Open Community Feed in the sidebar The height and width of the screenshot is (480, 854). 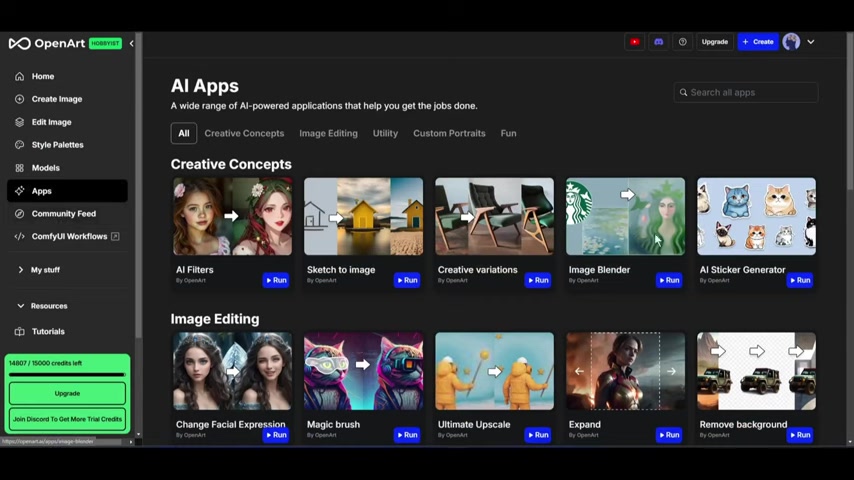tap(63, 214)
